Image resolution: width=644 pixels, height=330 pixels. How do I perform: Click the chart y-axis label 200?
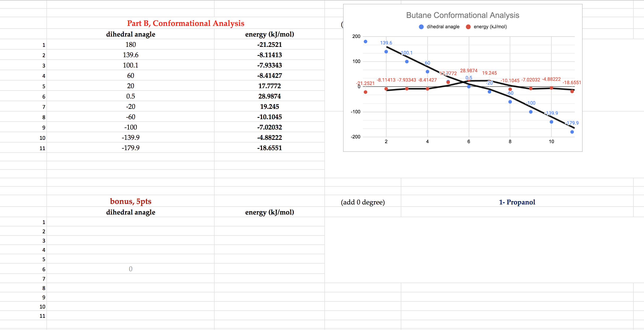click(356, 36)
